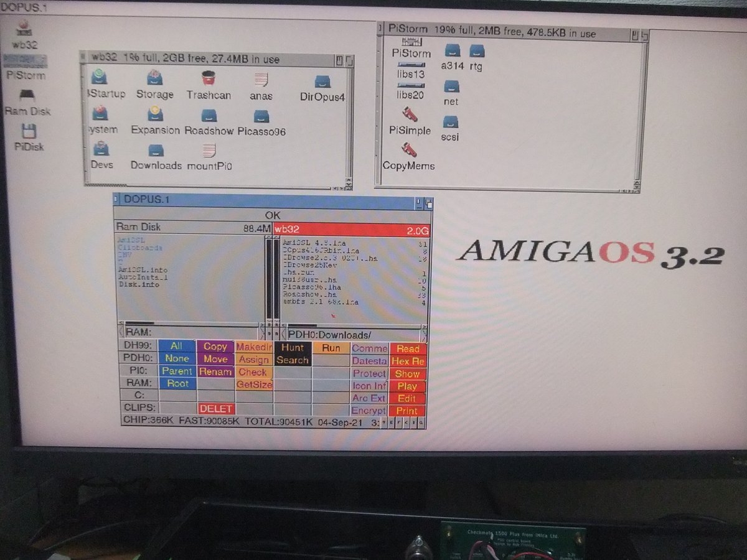The image size is (747, 560).
Task: Click the Assign button
Action: (x=254, y=360)
